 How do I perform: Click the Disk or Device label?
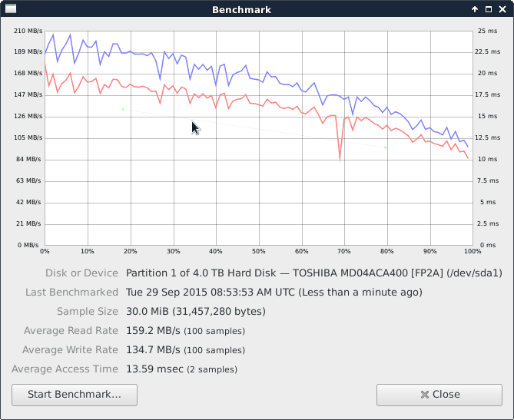tap(81, 273)
